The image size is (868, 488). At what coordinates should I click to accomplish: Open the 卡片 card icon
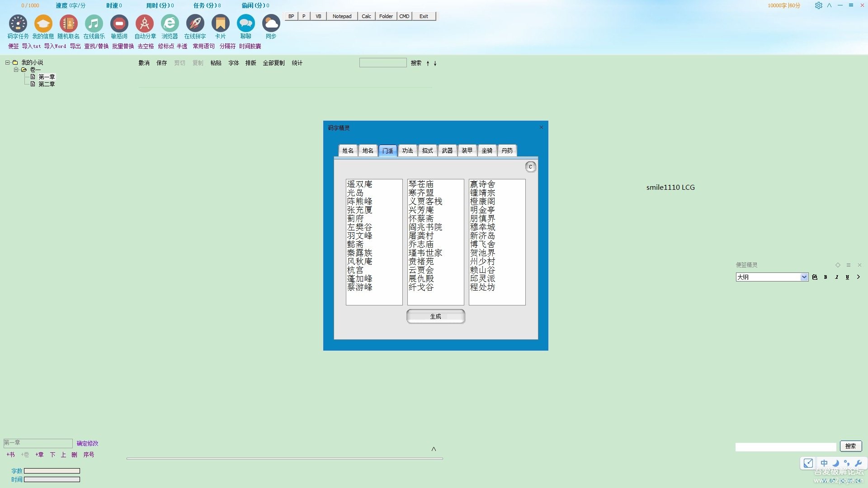(x=221, y=23)
